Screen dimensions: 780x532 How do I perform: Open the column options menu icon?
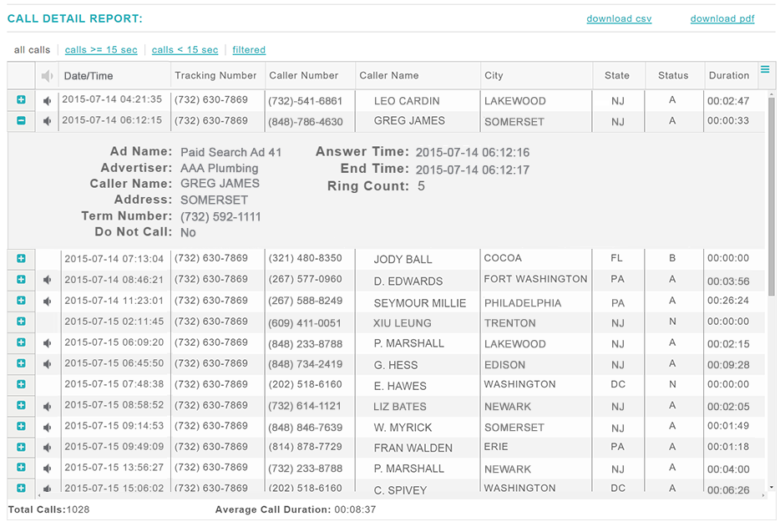[764, 71]
